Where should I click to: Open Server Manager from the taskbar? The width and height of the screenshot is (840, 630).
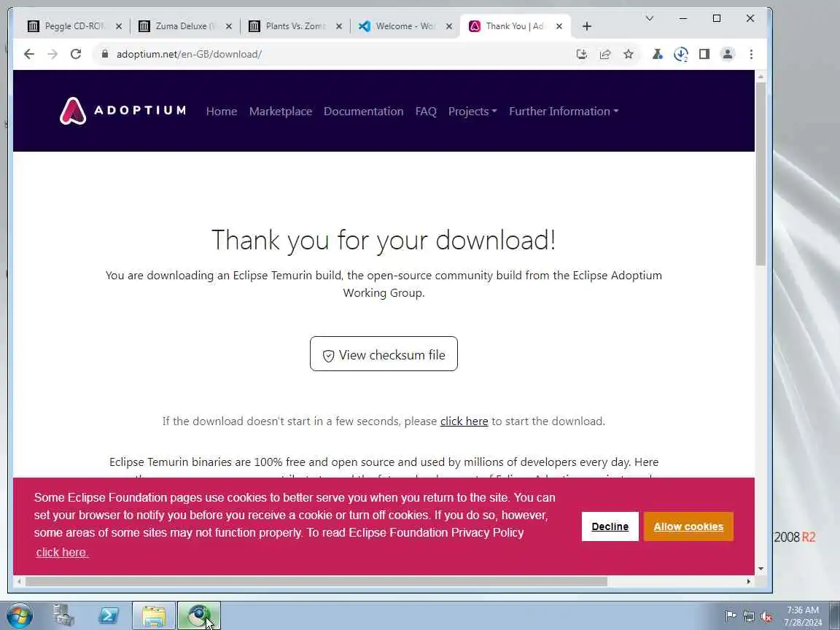tap(63, 615)
